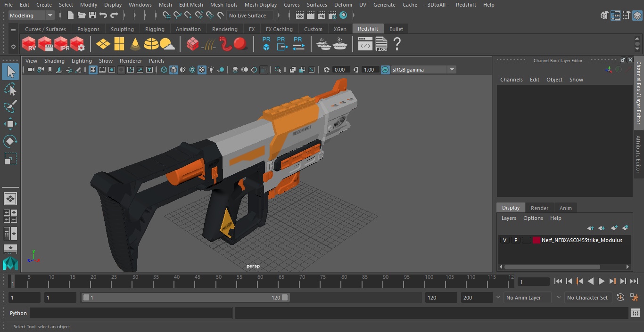Image resolution: width=644 pixels, height=332 pixels.
Task: Click the shelf tab menu icon above the gear
Action: (13, 29)
